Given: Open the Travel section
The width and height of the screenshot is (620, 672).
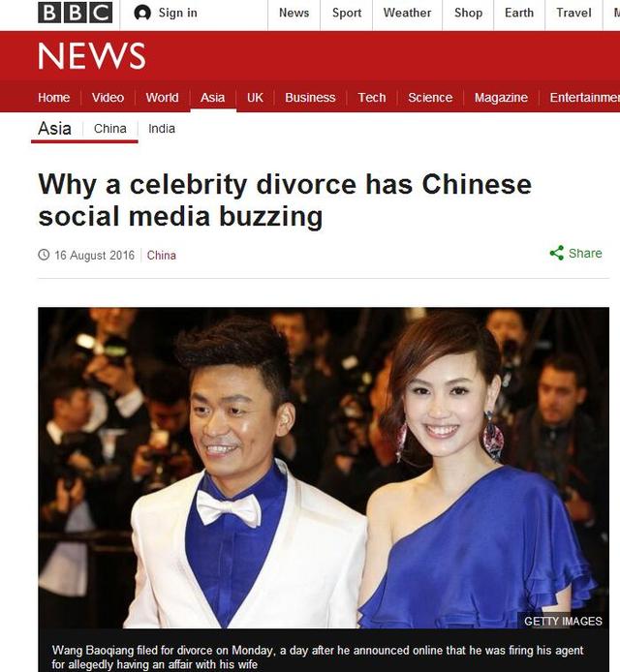Looking at the screenshot, I should coord(573,13).
